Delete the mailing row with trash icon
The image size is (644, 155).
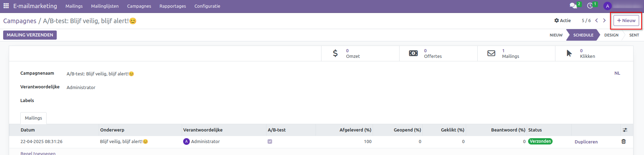623,142
